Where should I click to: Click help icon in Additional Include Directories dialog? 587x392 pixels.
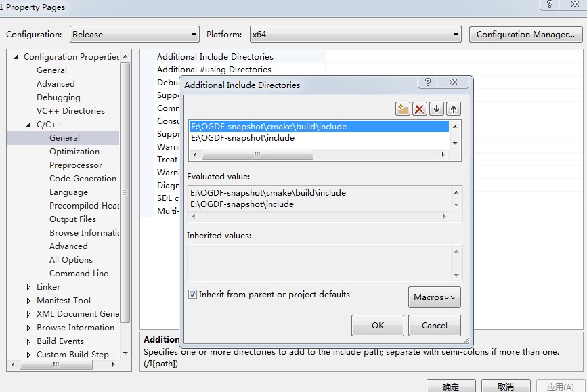pyautogui.click(x=428, y=82)
